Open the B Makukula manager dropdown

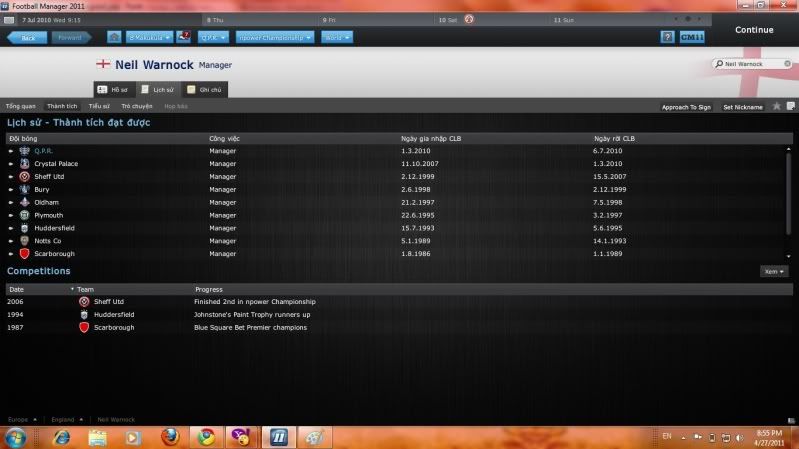149,37
